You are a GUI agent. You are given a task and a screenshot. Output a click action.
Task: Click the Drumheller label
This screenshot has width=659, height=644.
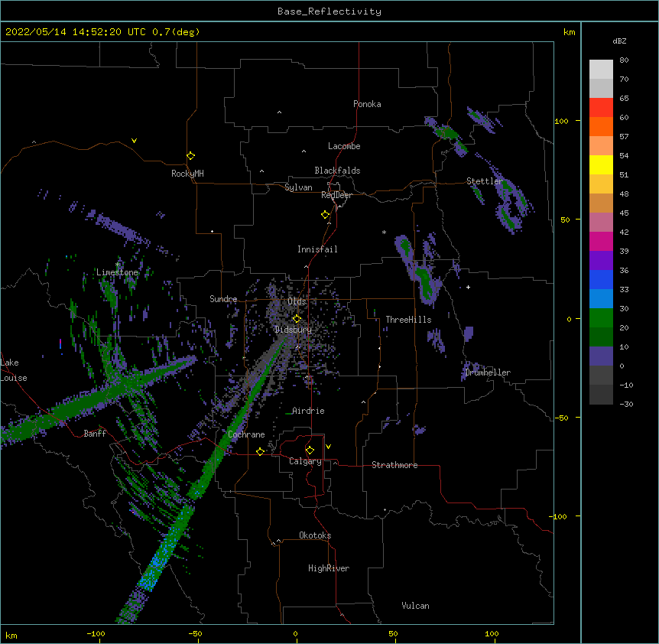point(488,372)
